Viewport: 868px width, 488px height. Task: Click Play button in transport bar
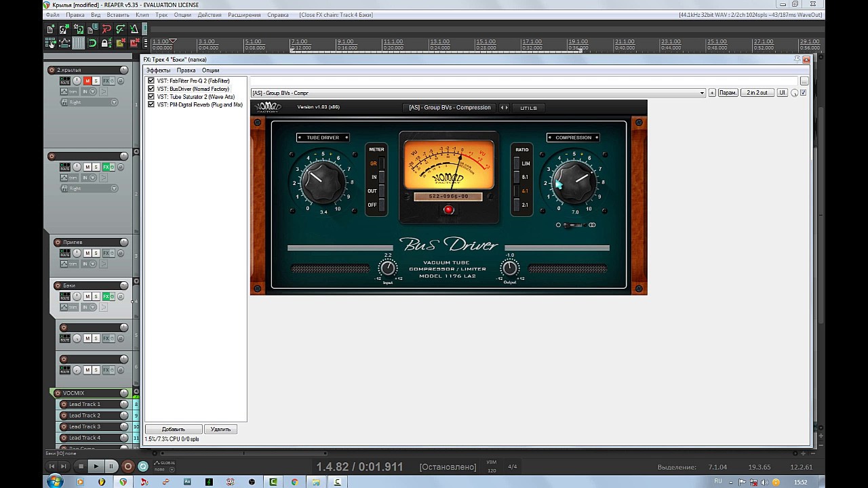click(96, 466)
